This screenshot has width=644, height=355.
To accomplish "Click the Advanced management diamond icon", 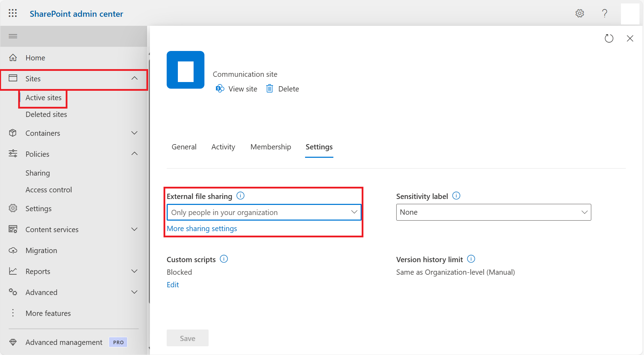I will tap(13, 342).
